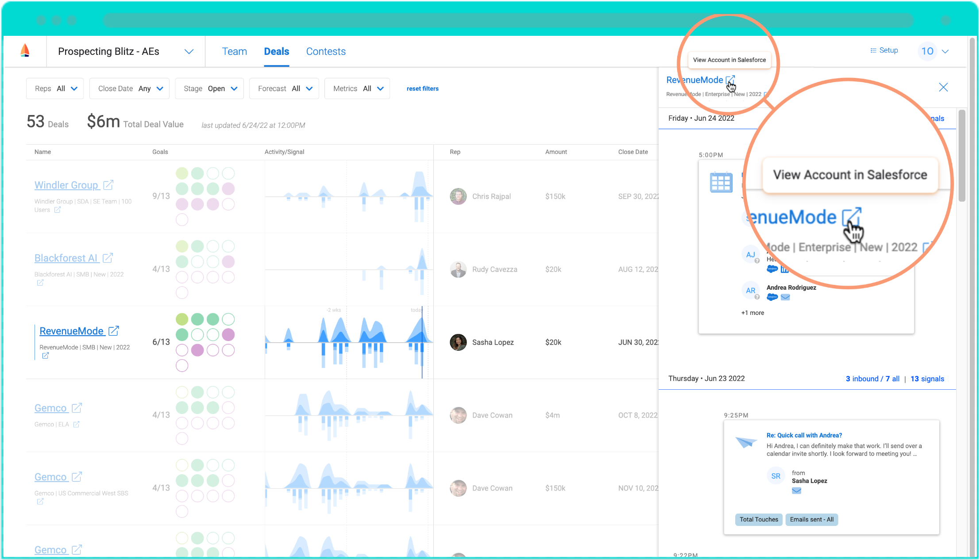
Task: Click the 7 all link
Action: click(x=892, y=379)
